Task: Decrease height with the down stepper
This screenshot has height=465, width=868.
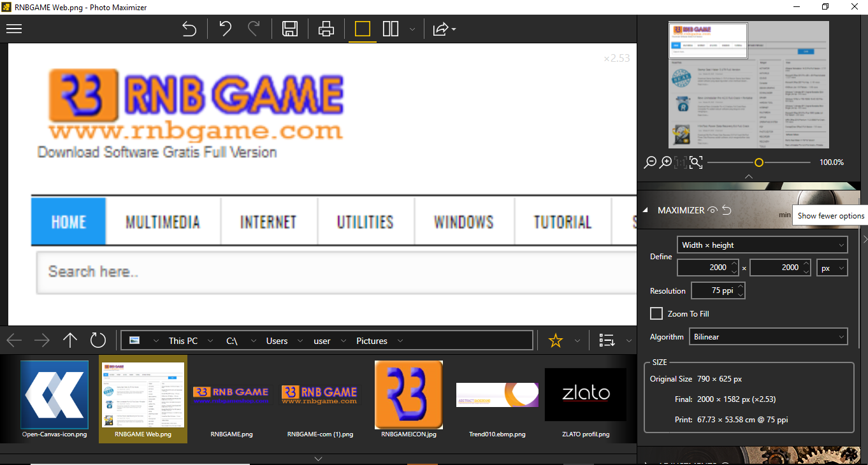Action: pos(807,272)
